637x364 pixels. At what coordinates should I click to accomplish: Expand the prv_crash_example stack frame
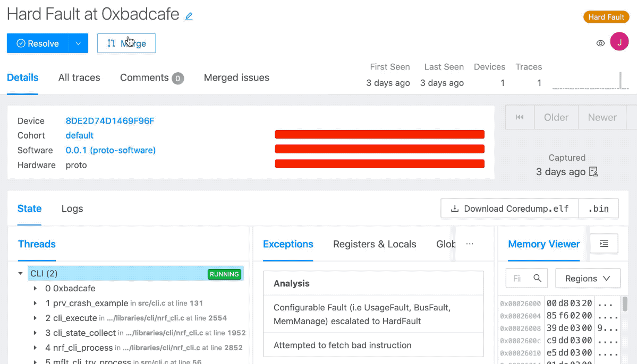(x=35, y=304)
